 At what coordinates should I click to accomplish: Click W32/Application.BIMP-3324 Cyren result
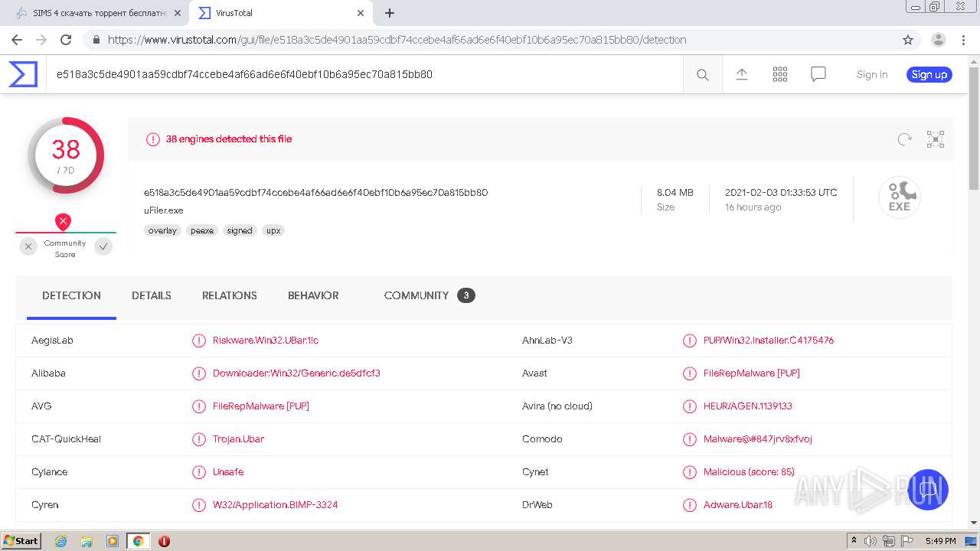276,504
